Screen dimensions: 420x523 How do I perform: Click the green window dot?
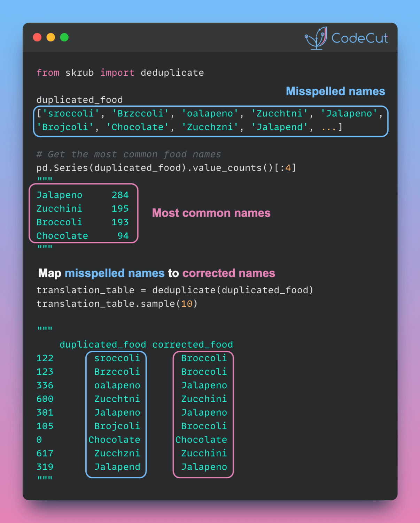click(x=64, y=37)
